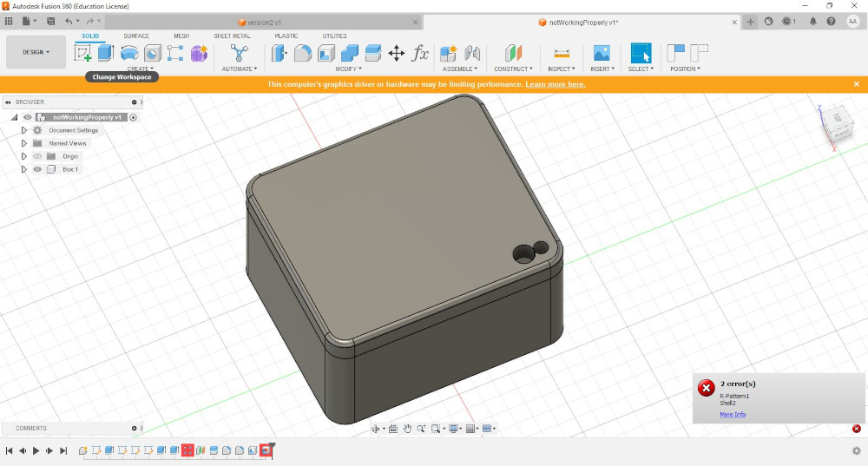Save the document with floppy icon
The width and height of the screenshot is (868, 466).
[x=51, y=21]
